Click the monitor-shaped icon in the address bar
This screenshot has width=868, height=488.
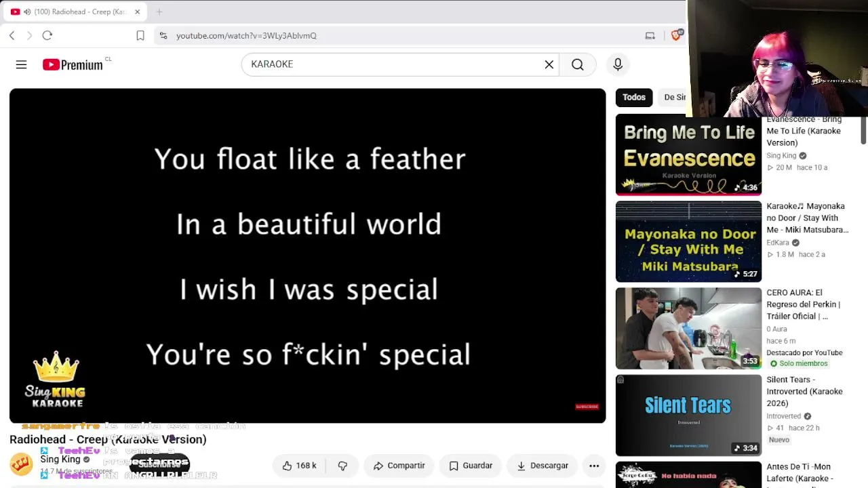click(x=650, y=35)
